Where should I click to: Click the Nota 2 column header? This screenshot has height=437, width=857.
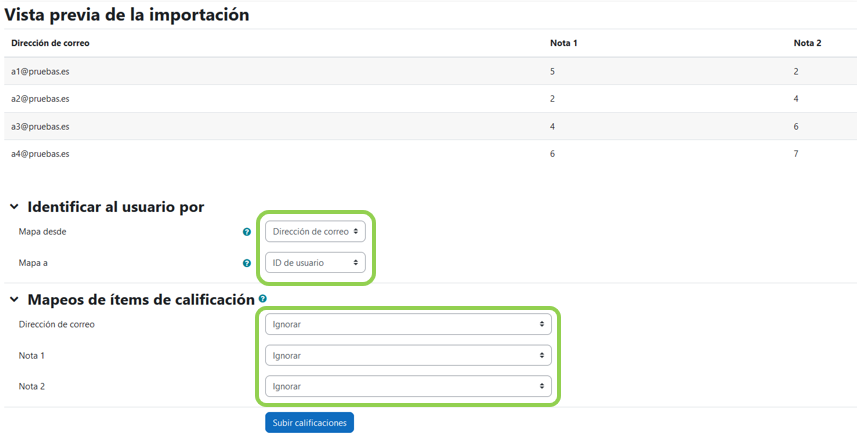[x=807, y=43]
